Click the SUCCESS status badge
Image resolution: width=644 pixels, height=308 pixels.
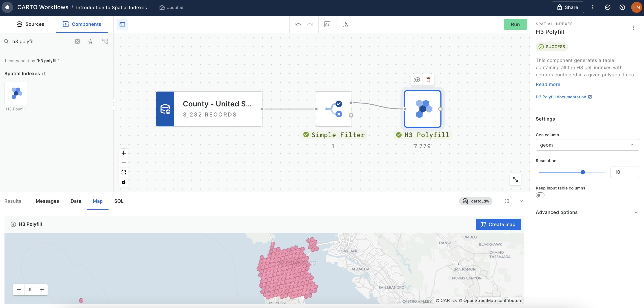tap(552, 47)
